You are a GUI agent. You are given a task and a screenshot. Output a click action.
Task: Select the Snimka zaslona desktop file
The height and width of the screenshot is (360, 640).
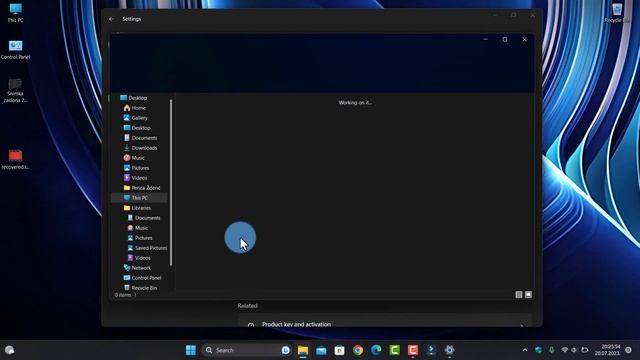click(x=15, y=91)
